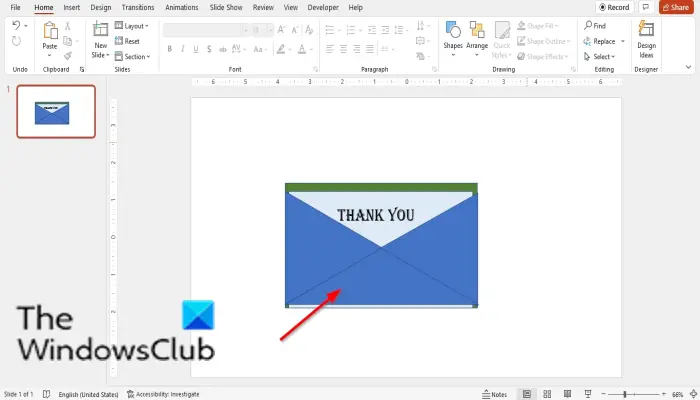The width and height of the screenshot is (700, 400).
Task: Toggle text Shadow
Action: 209,49
